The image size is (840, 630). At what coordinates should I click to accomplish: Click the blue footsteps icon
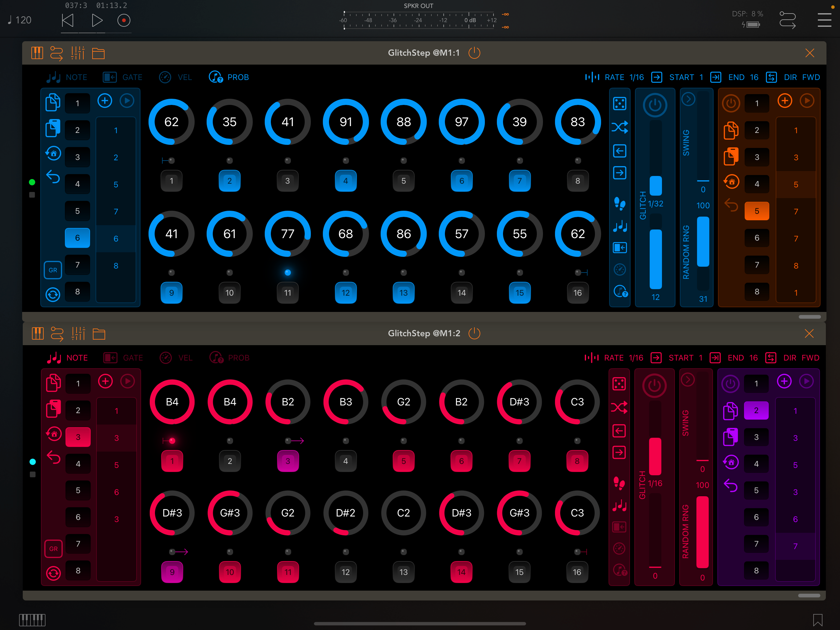click(619, 204)
